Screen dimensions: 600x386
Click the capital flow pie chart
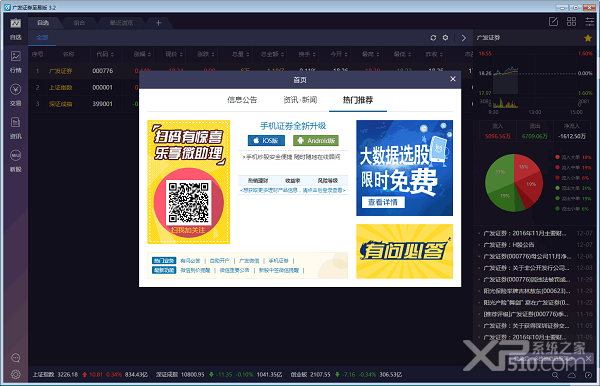[514, 183]
